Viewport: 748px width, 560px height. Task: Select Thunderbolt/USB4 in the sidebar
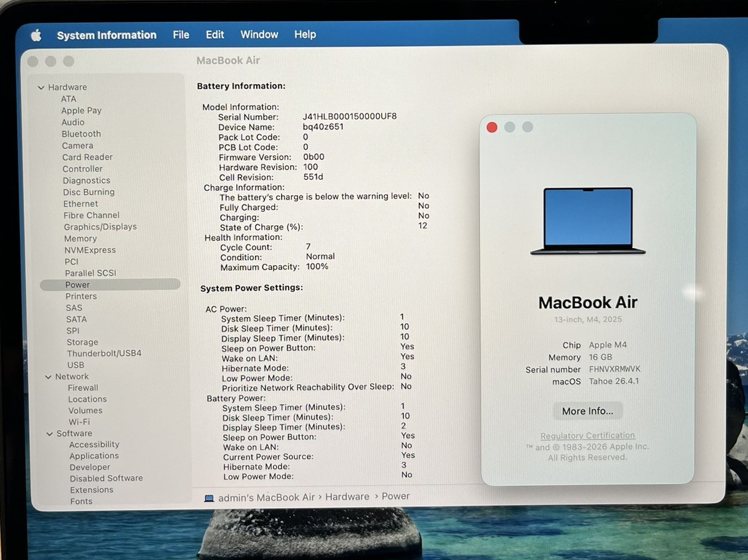[104, 354]
